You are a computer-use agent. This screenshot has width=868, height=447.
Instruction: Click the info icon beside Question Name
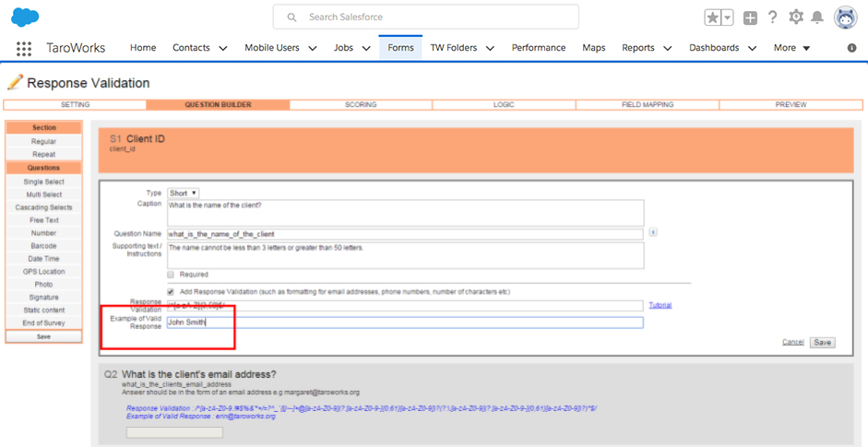click(x=653, y=232)
